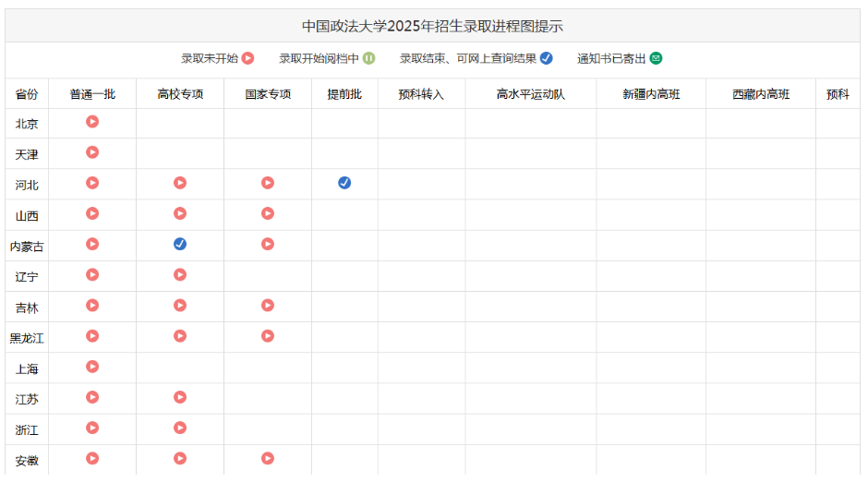Image resolution: width=868 pixels, height=495 pixels.
Task: Click 江苏 高校专项 red icon
Action: [180, 397]
